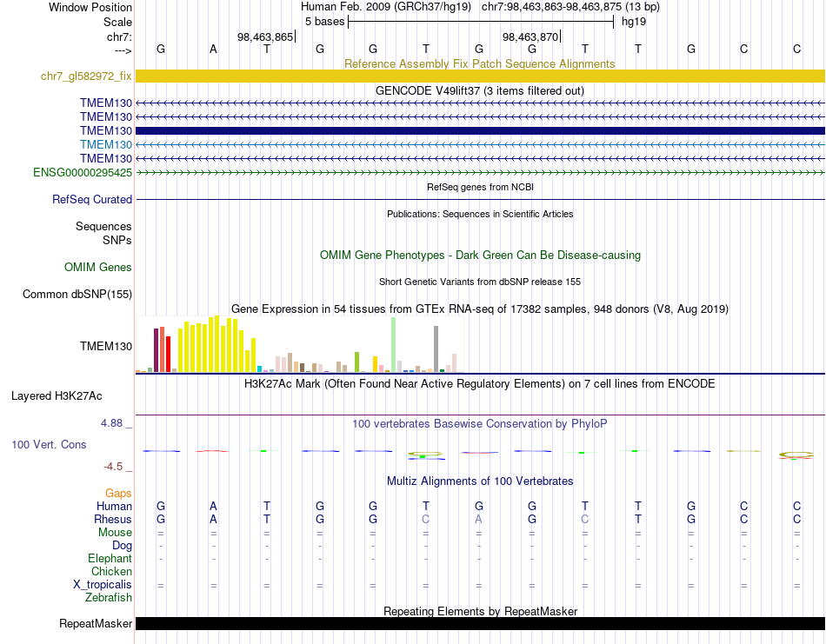Image resolution: width=826 pixels, height=644 pixels.
Task: Click the chr7_gl582972_fix track label
Action: tap(86, 76)
